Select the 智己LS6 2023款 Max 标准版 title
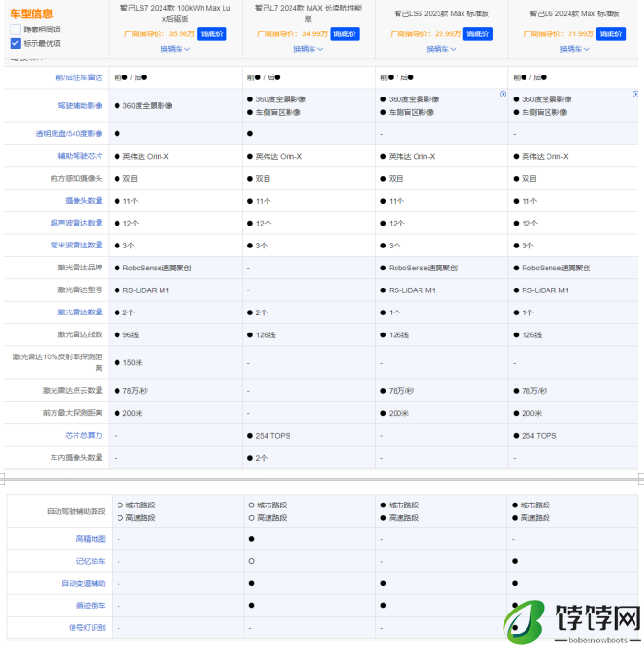 [441, 13]
